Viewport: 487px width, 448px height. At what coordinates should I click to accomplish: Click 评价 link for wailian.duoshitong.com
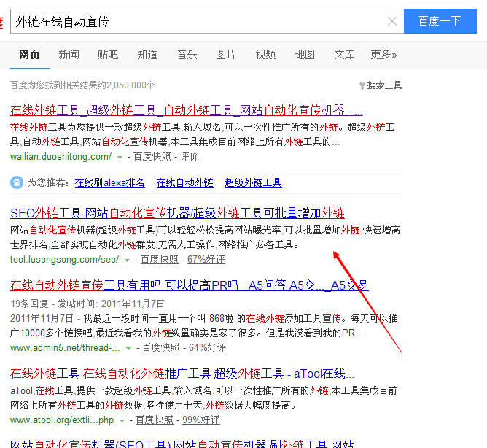[189, 156]
